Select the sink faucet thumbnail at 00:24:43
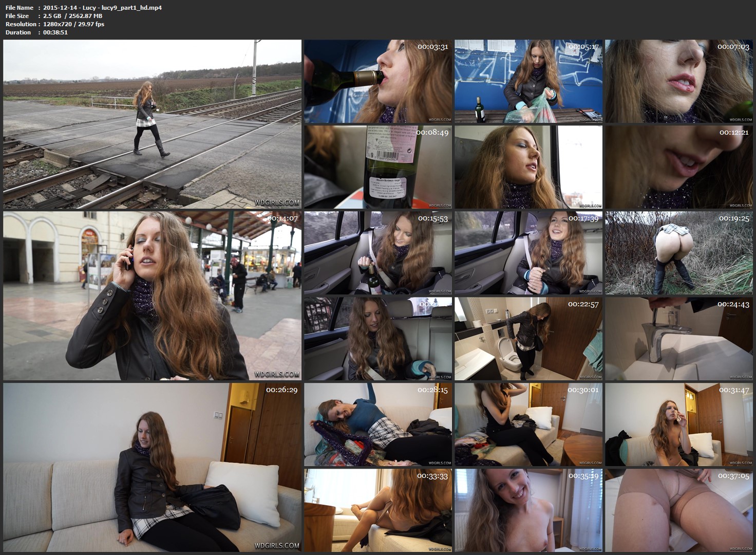 (x=678, y=338)
